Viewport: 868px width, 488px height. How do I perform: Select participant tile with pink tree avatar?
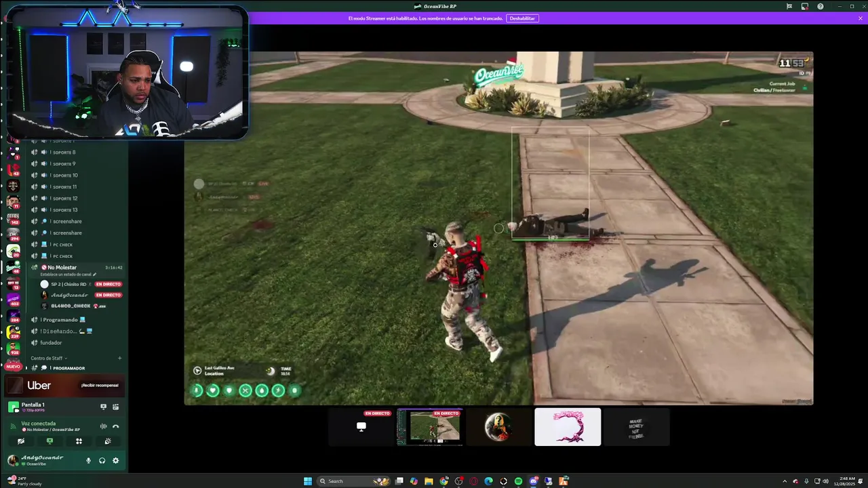click(568, 427)
